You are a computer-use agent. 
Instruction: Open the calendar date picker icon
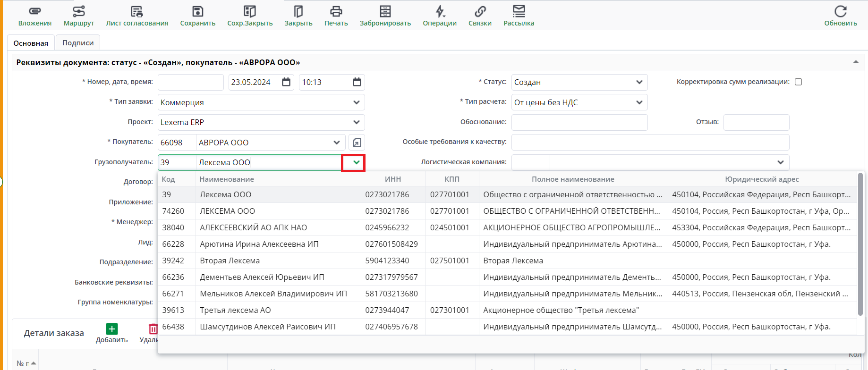tap(286, 82)
